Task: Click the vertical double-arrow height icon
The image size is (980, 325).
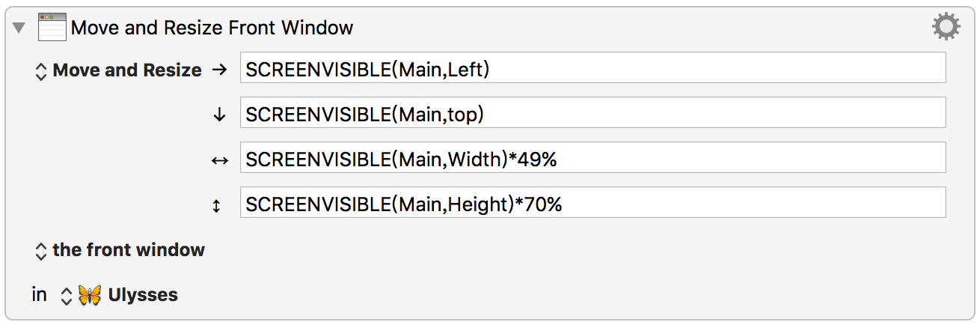Action: (217, 205)
